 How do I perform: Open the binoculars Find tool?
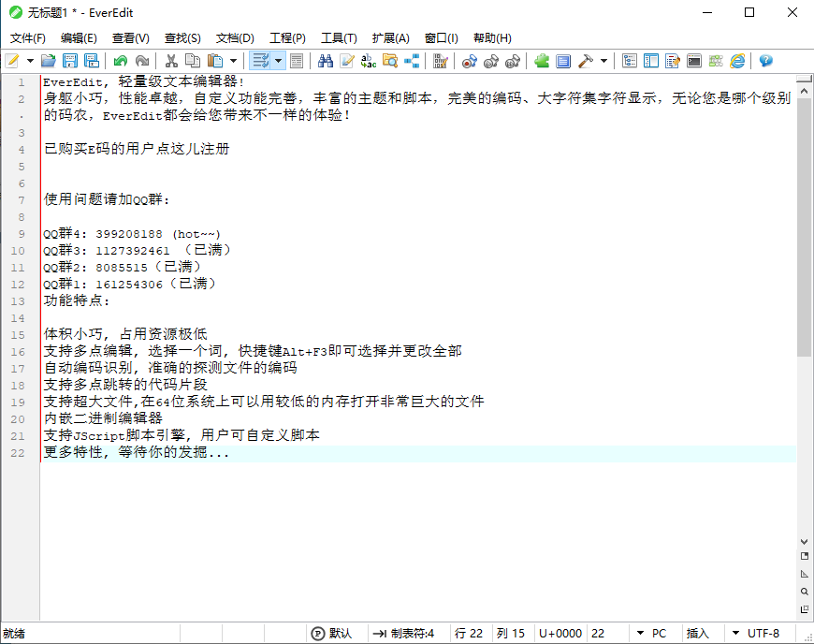coord(326,61)
